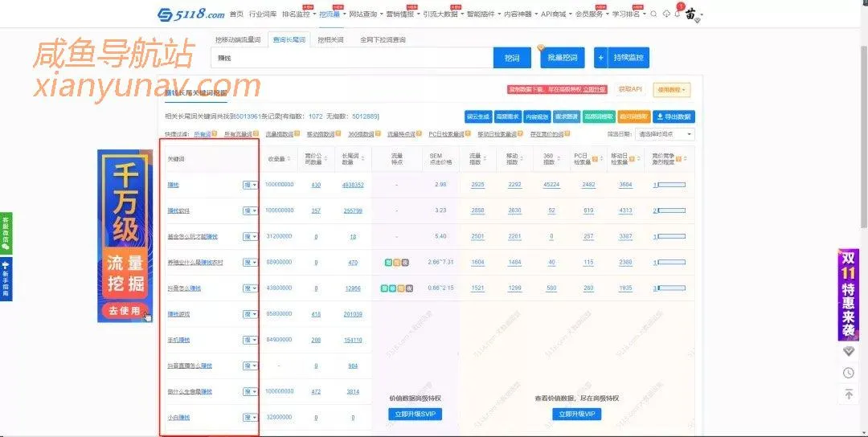Viewport: 868px width, 437px height.
Task: Click red 立即升级 download notice
Action: pyautogui.click(x=557, y=89)
